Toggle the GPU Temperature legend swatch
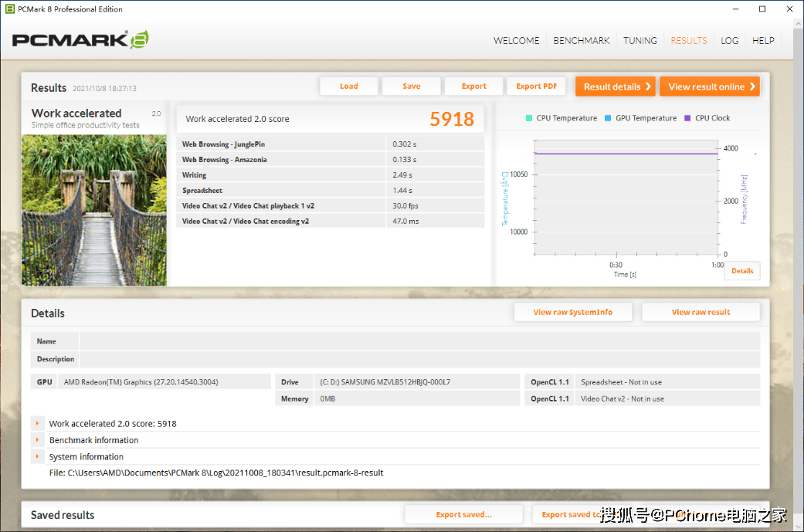 [x=608, y=118]
